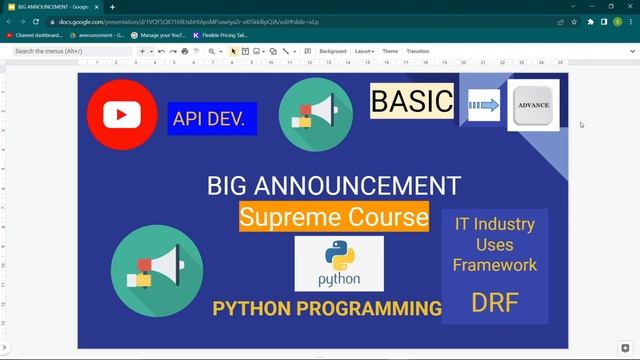Click the new slide plus button
The width and height of the screenshot is (640, 360).
coord(142,51)
